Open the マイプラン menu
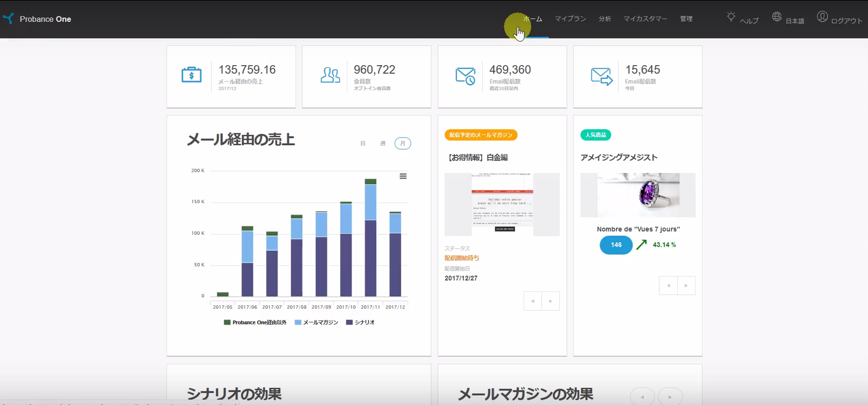Screen dimensions: 868x405 pos(570,19)
